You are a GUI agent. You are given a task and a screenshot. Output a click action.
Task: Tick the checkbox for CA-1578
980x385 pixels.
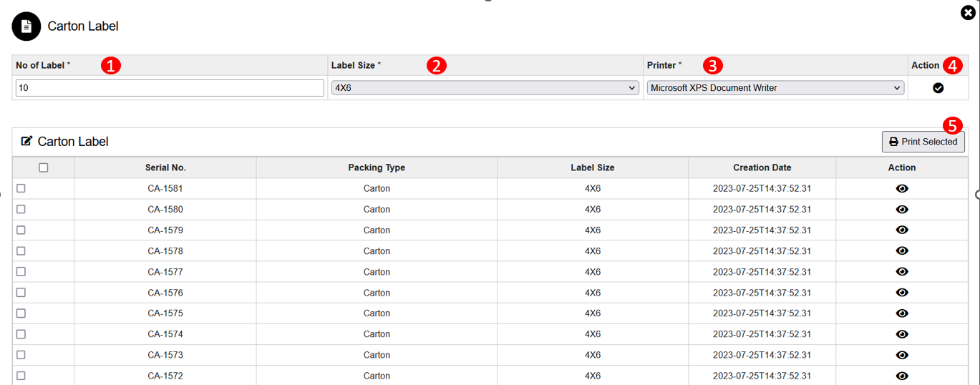(21, 250)
